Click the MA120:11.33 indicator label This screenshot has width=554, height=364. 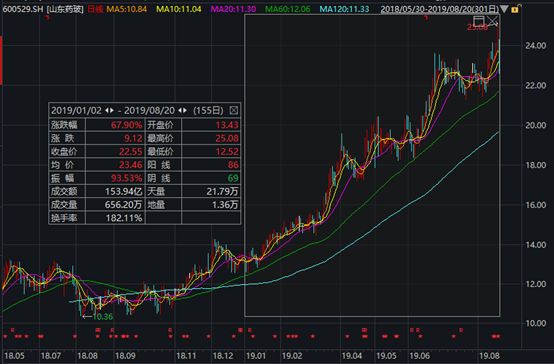344,9
